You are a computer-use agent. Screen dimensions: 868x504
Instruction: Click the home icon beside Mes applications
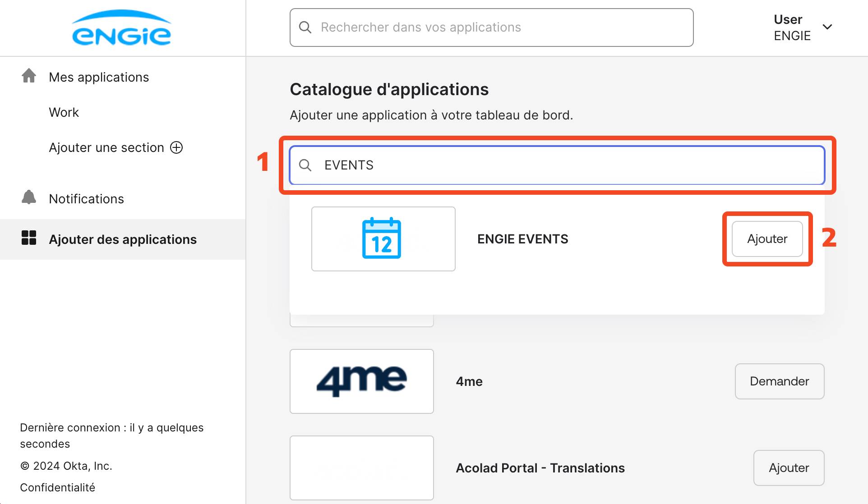(29, 76)
